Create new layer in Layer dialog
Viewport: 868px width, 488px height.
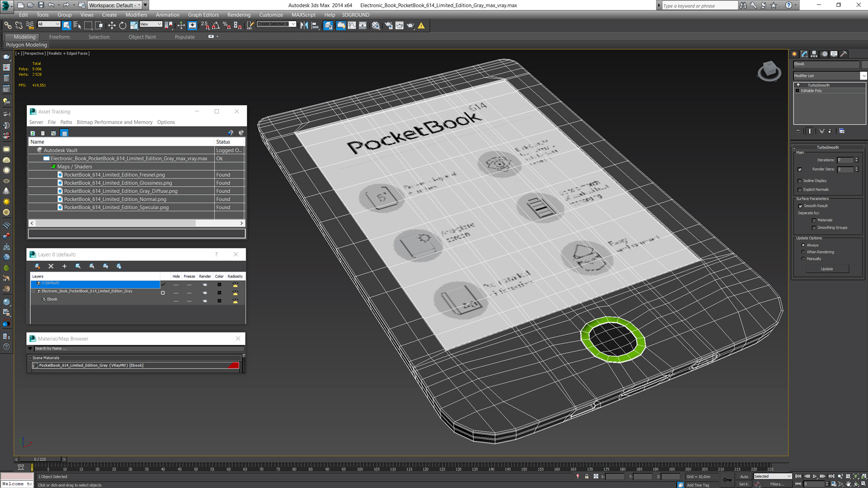pyautogui.click(x=38, y=266)
